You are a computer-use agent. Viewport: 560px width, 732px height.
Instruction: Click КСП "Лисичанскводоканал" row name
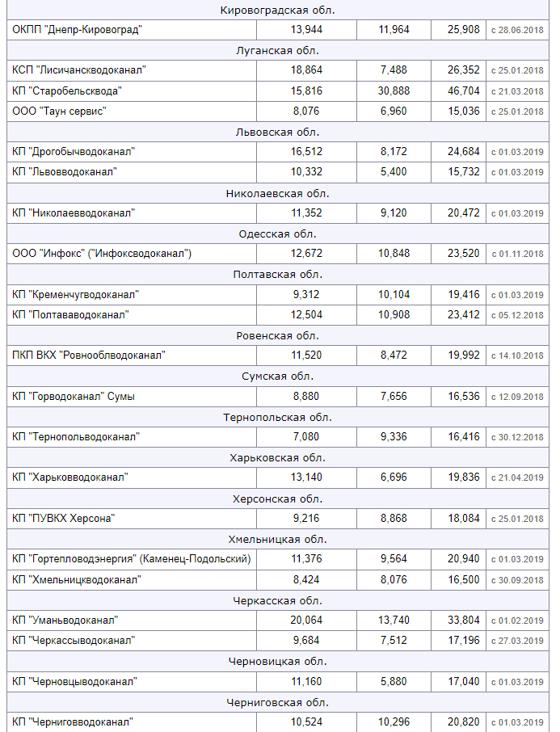point(79,70)
